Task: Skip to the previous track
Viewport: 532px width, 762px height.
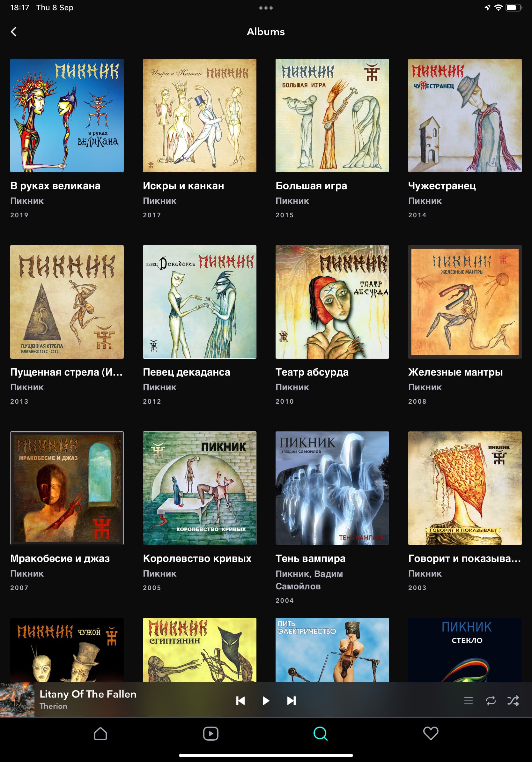Action: 240,701
